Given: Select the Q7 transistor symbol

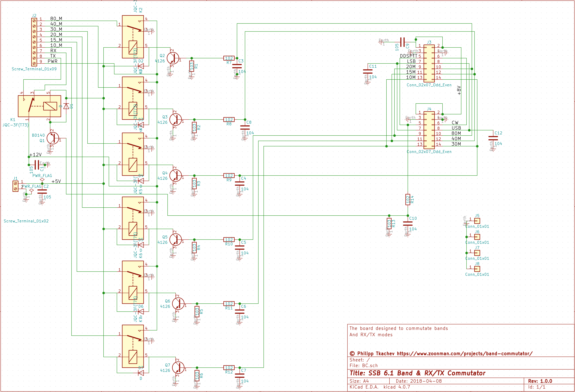Looking at the screenshot, I should pos(178,368).
